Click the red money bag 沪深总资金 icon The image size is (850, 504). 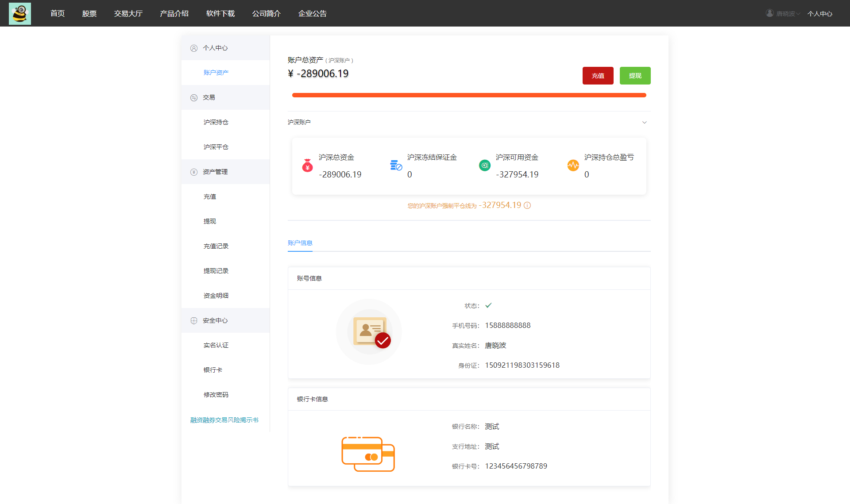(x=307, y=165)
